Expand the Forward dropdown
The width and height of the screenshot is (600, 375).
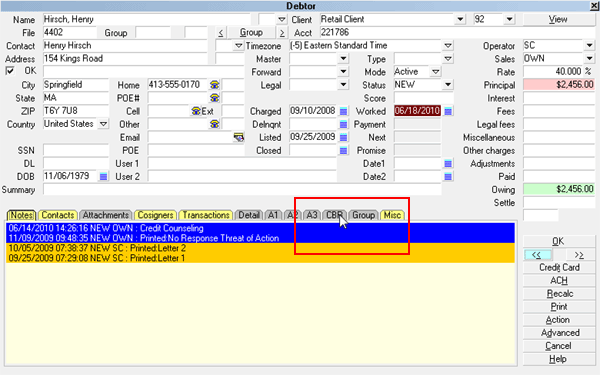[x=343, y=72]
